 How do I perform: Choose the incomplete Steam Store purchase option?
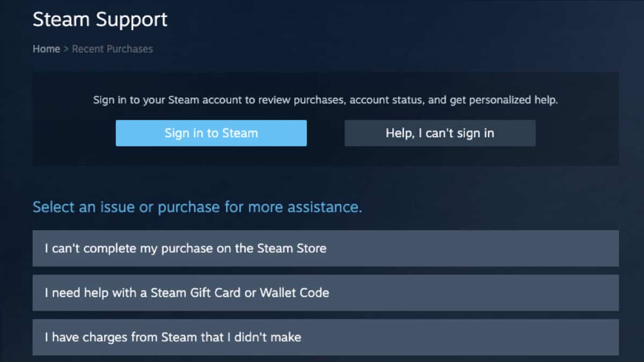pos(325,248)
